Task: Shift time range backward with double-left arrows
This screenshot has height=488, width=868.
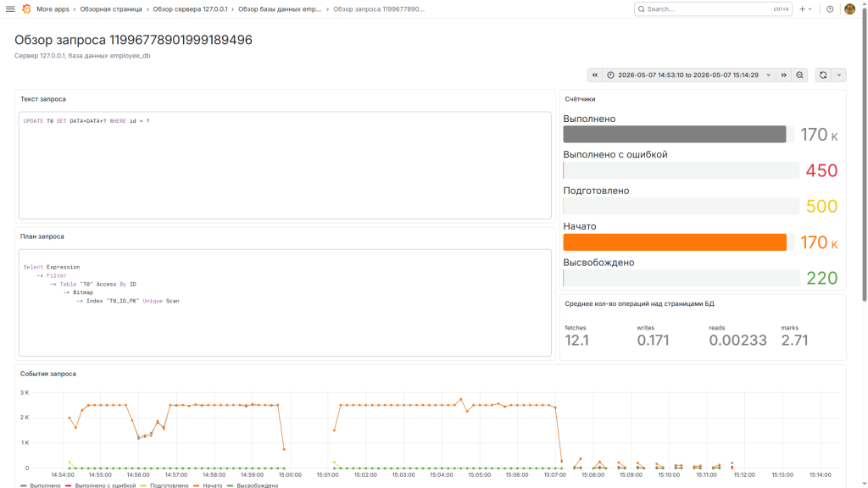Action: click(x=595, y=75)
